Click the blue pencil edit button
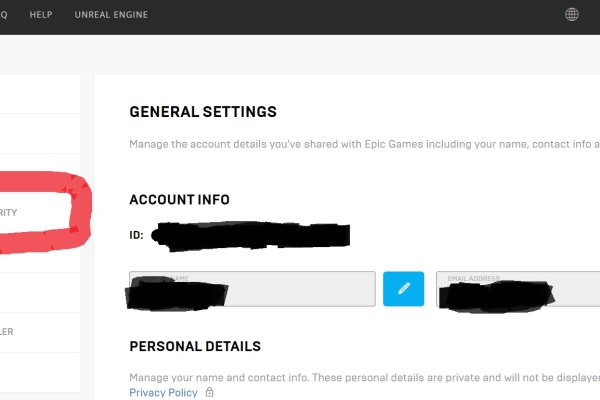600x400 pixels. [x=404, y=288]
